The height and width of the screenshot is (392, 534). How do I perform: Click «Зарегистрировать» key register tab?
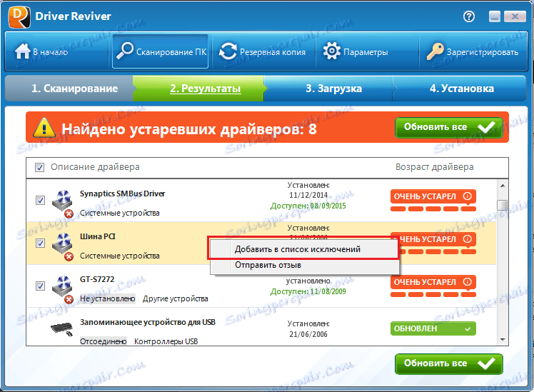coord(473,52)
